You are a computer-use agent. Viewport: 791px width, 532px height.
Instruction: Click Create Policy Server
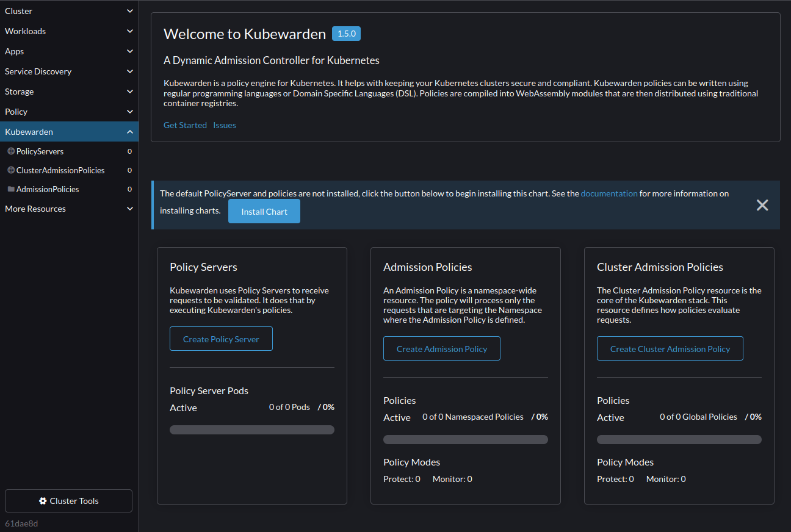point(221,338)
